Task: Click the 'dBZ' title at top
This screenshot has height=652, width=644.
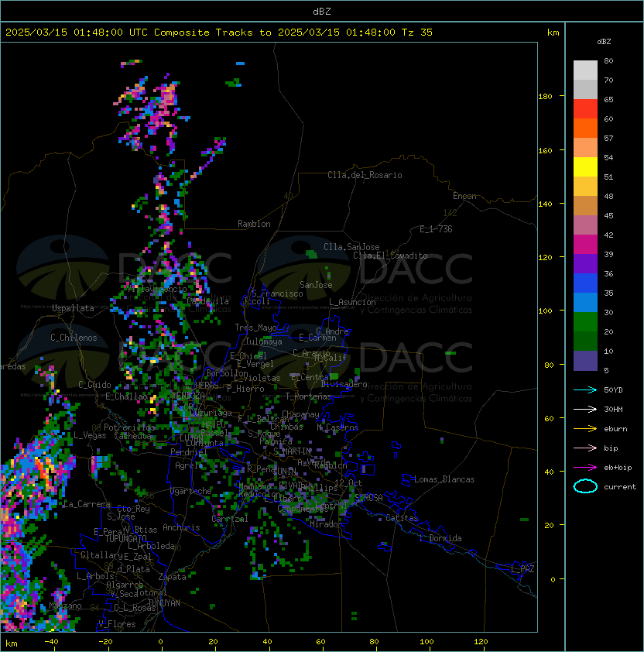Action: [x=322, y=12]
